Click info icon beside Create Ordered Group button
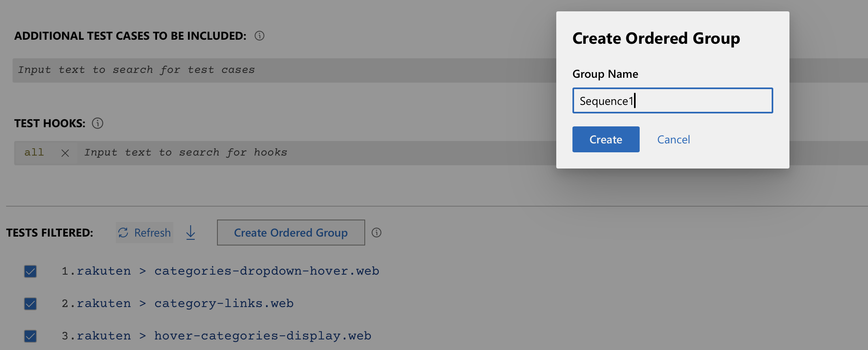The image size is (868, 350). 377,233
